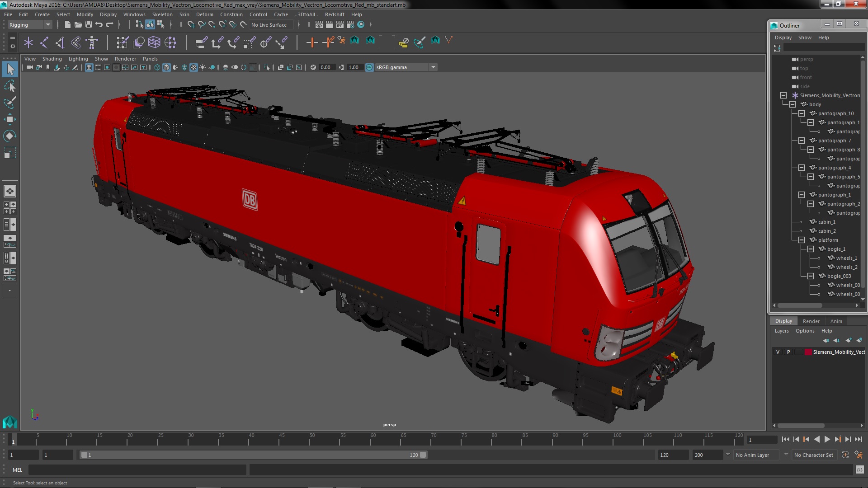
Task: Click the MEL command language label
Action: coord(17,470)
